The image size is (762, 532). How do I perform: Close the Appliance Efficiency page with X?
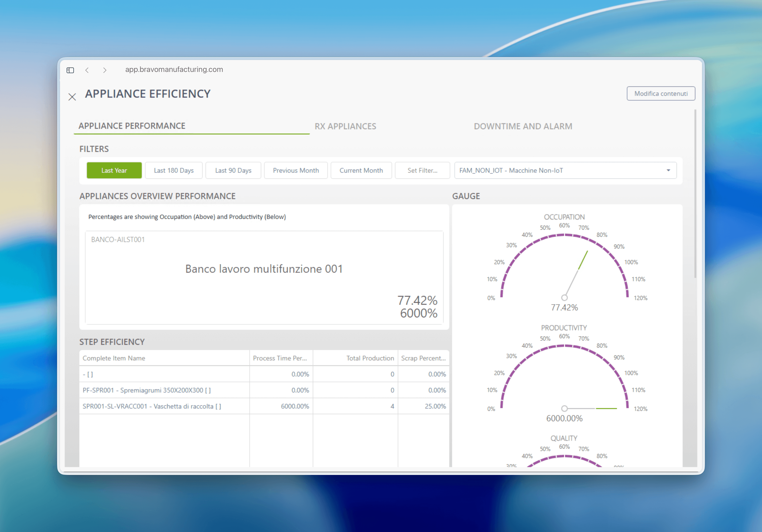tap(72, 97)
